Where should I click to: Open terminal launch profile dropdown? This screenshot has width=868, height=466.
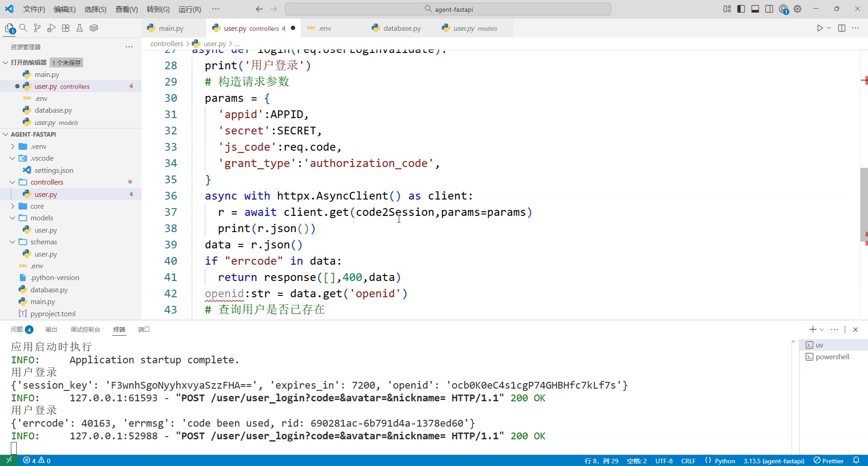point(822,329)
